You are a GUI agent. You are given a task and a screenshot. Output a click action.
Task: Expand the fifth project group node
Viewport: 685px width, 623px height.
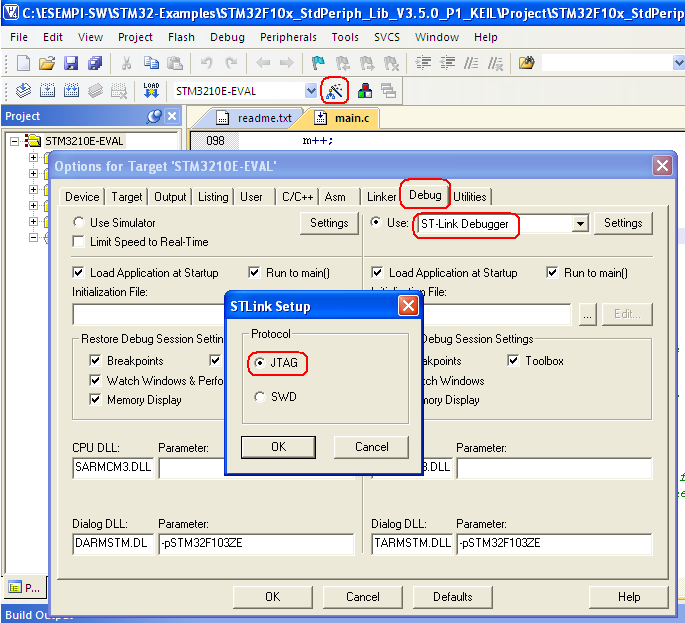pyautogui.click(x=34, y=222)
